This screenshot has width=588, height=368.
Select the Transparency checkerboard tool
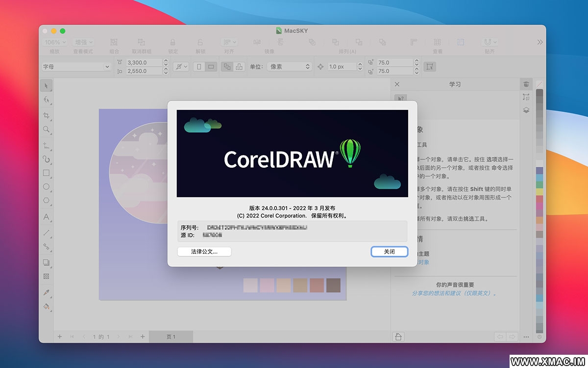click(46, 276)
